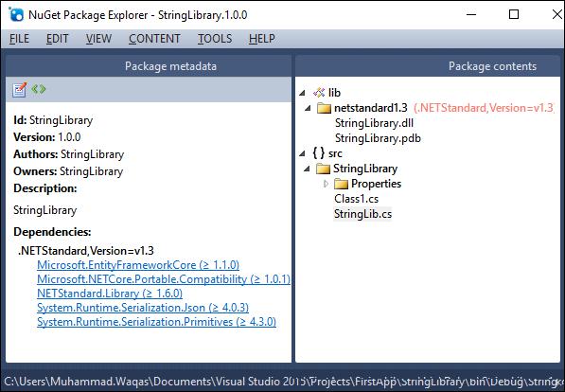Screen dimensions: 565x392
Task: Click the StringLibrary folder label in tree
Action: tap(365, 169)
